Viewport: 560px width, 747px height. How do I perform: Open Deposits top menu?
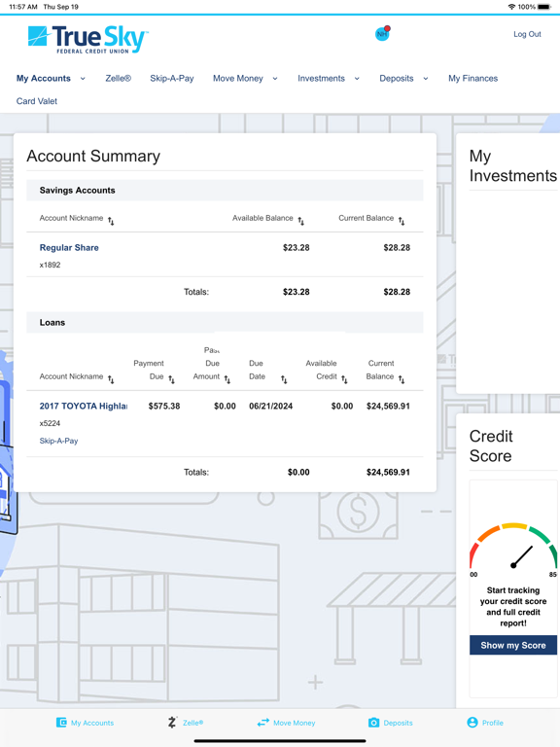(x=397, y=78)
